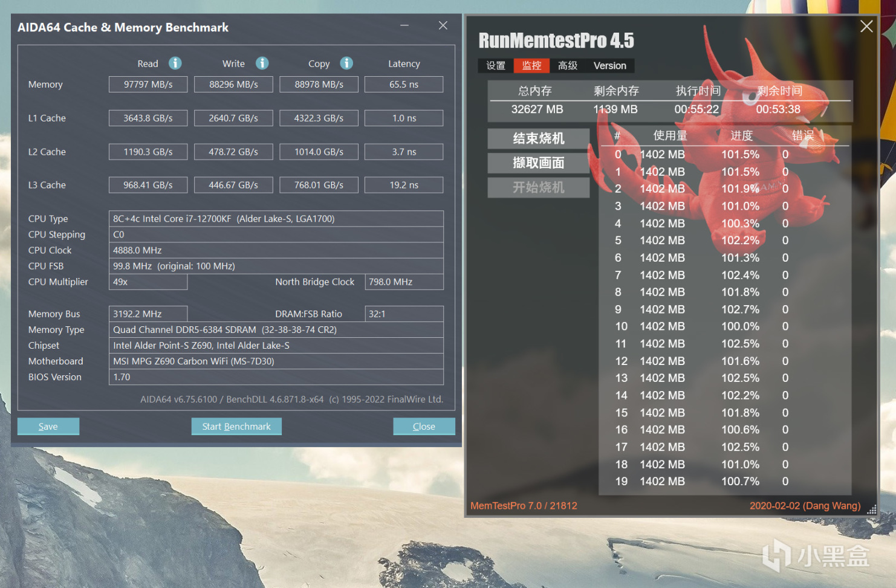This screenshot has width=896, height=588.
Task: Select the L3 Cache latency 19.2 ns
Action: 404,185
